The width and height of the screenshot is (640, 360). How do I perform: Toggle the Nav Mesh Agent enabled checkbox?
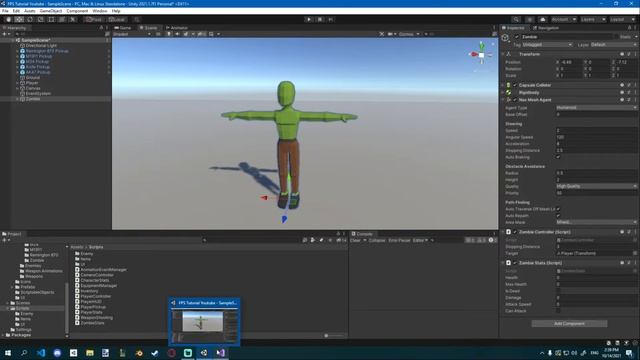[x=515, y=100]
